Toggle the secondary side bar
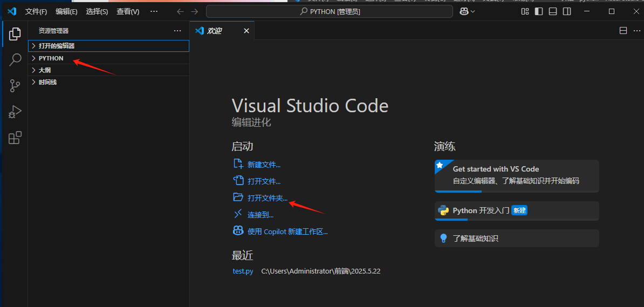Image resolution: width=644 pixels, height=307 pixels. [x=567, y=11]
